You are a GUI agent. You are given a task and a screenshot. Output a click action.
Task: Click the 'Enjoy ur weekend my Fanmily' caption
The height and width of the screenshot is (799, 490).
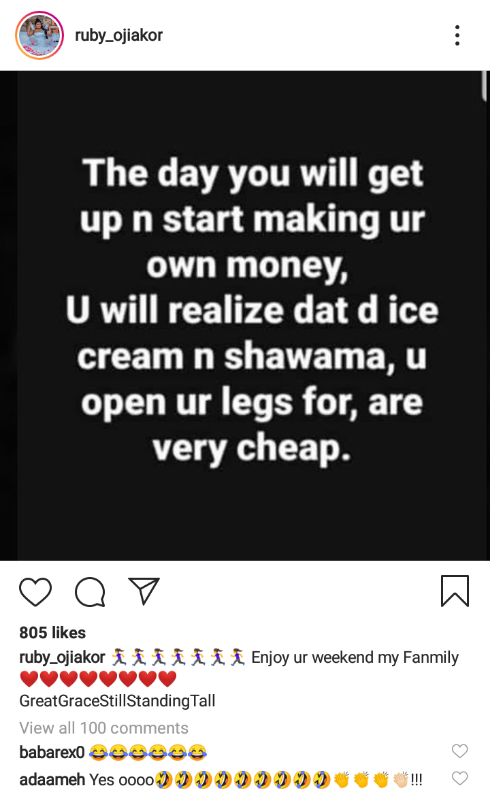[355, 657]
